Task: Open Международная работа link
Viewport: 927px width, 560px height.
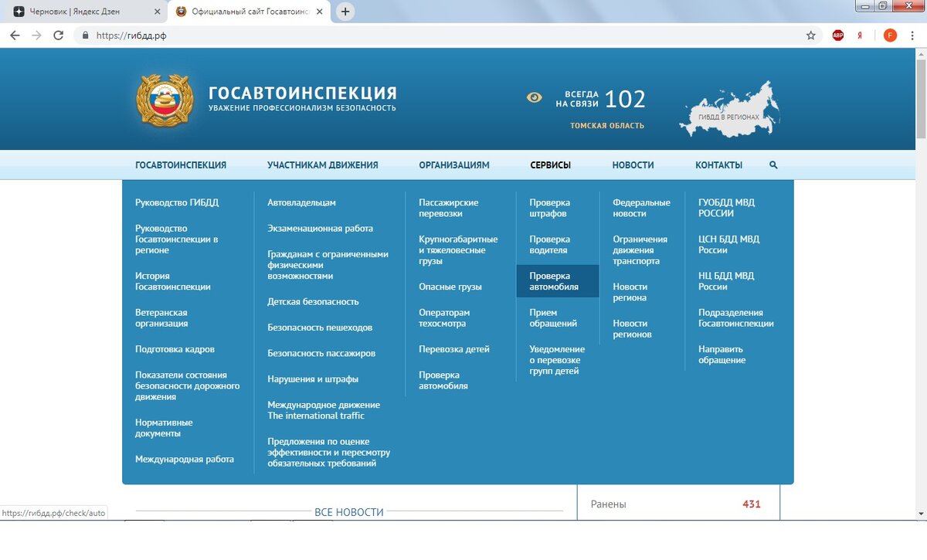Action: pos(185,459)
